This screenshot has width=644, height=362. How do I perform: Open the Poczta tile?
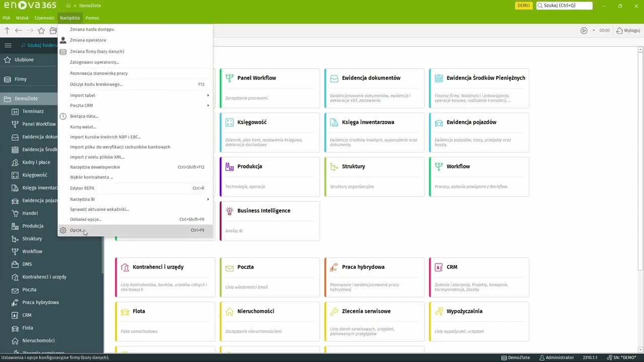pos(270,277)
